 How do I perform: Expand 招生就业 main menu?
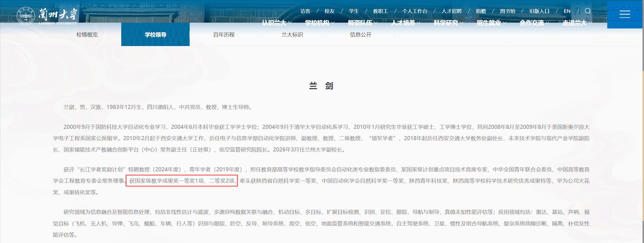pyautogui.click(x=491, y=23)
